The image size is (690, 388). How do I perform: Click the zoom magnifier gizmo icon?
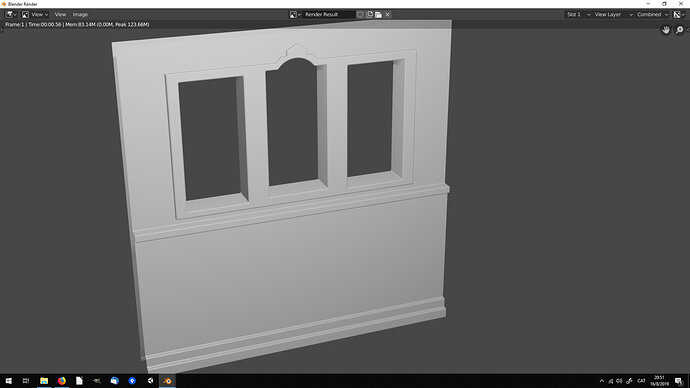pyautogui.click(x=679, y=30)
